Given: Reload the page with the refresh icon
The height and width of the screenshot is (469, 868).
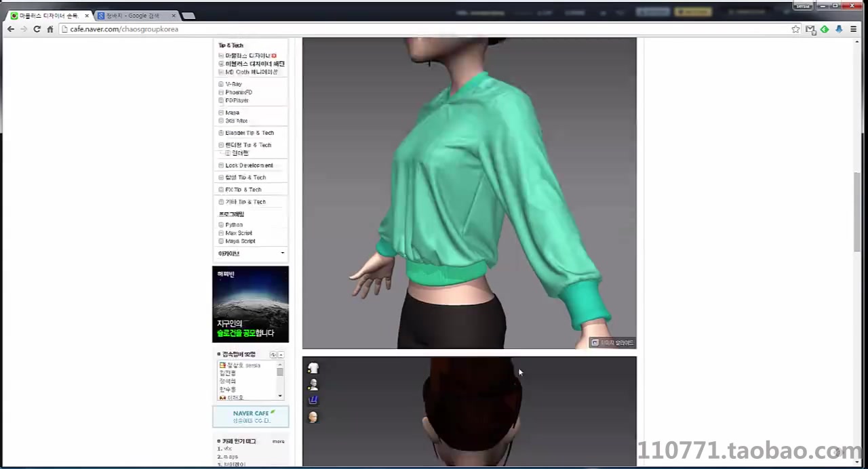Looking at the screenshot, I should pyautogui.click(x=37, y=29).
